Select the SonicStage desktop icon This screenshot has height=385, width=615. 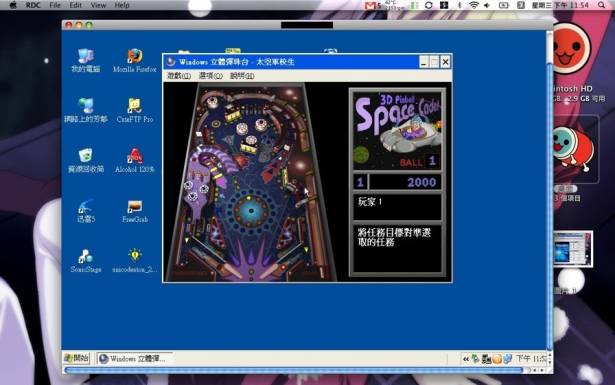(x=86, y=261)
